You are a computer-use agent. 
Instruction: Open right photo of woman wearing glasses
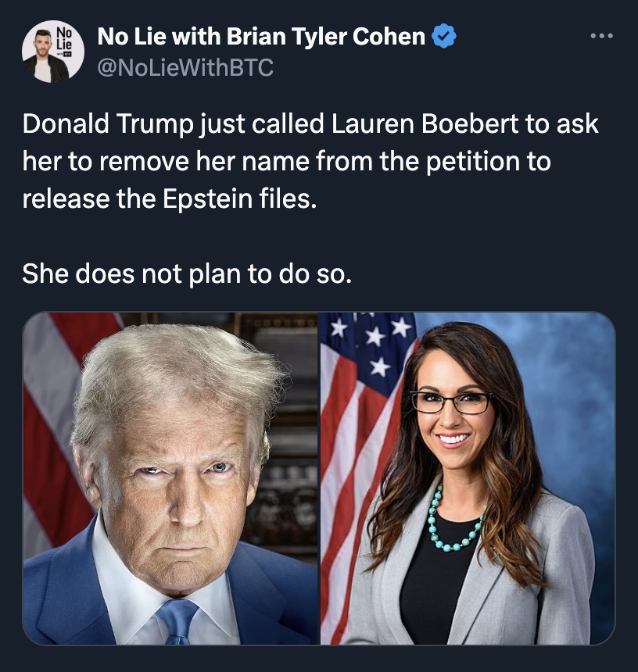[x=468, y=478]
